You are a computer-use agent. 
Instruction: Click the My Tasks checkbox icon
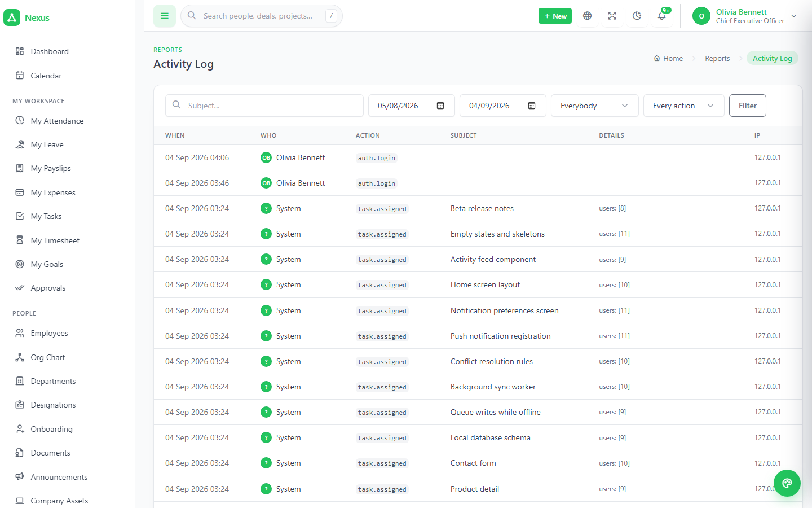[20, 216]
